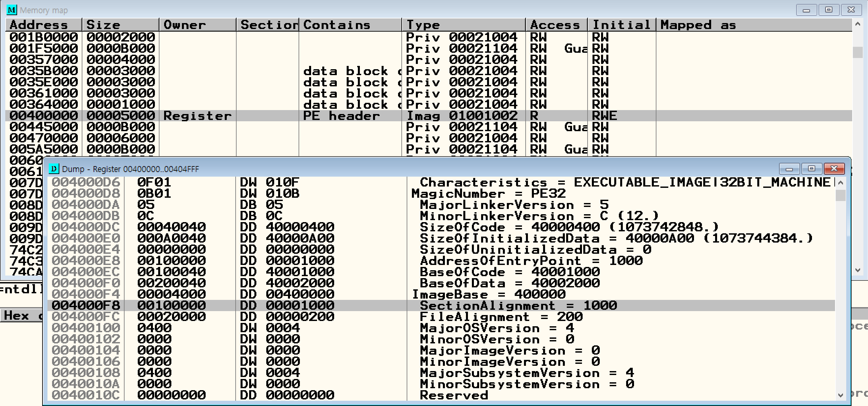Click the Dump window 'D' icon
Image resolution: width=868 pixels, height=406 pixels.
pos(54,168)
